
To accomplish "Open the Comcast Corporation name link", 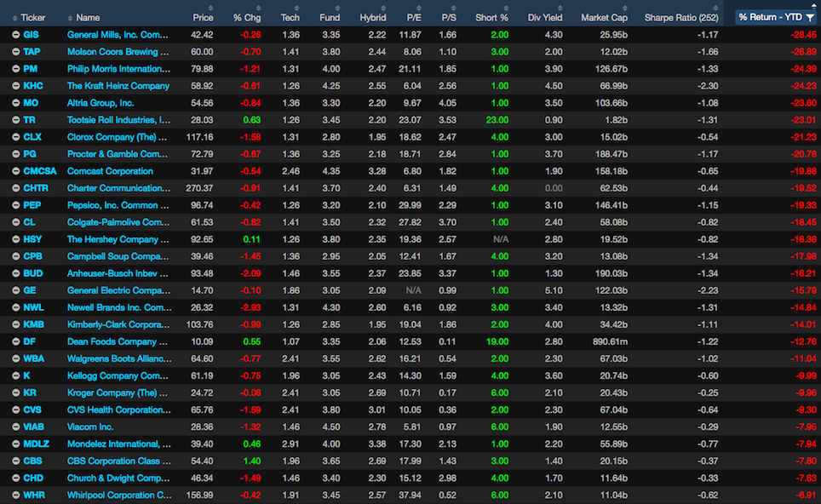I will click(110, 171).
